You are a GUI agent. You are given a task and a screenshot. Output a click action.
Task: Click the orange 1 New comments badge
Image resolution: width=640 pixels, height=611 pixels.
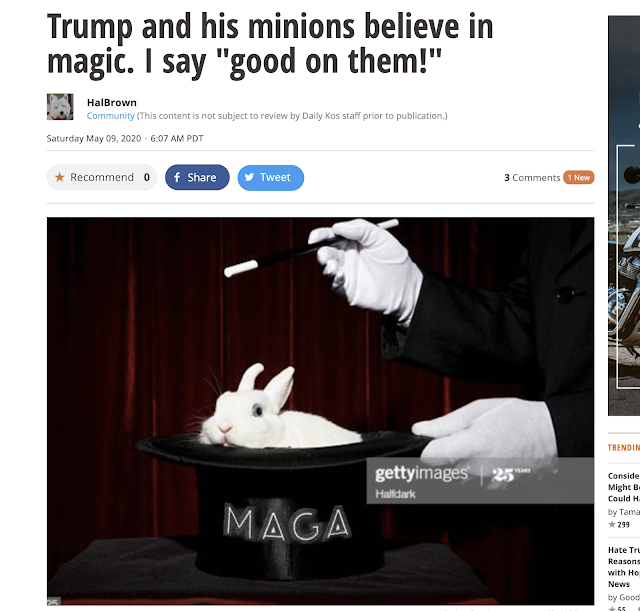[x=579, y=178]
